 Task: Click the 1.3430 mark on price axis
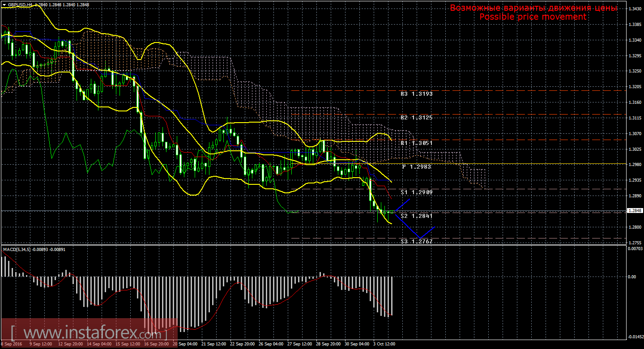[635, 9]
